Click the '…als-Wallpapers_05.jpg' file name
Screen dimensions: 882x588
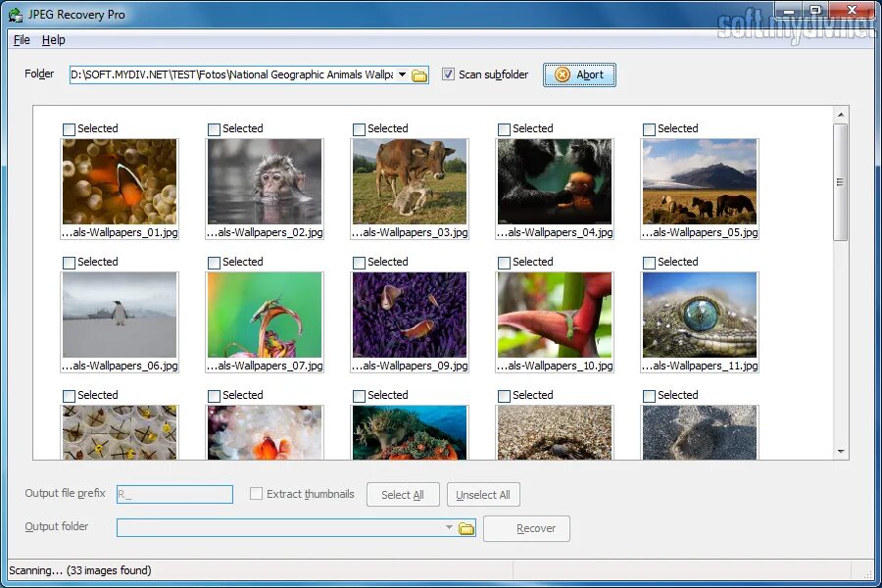(701, 232)
